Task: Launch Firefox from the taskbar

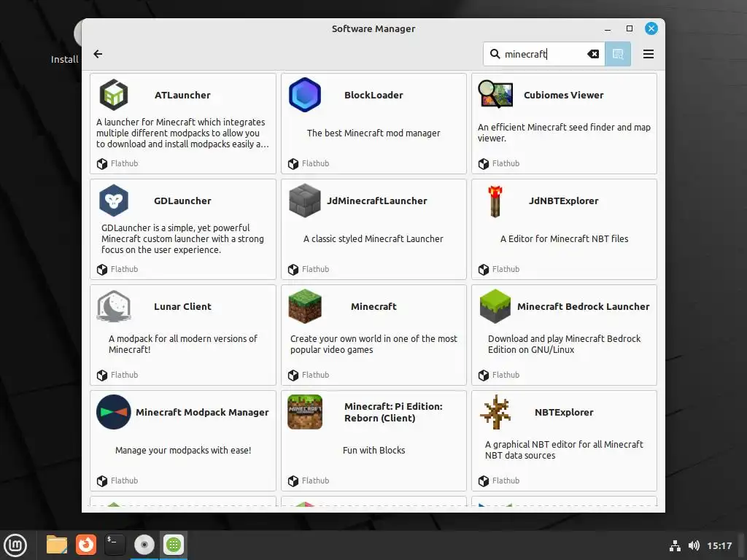Action: click(86, 545)
